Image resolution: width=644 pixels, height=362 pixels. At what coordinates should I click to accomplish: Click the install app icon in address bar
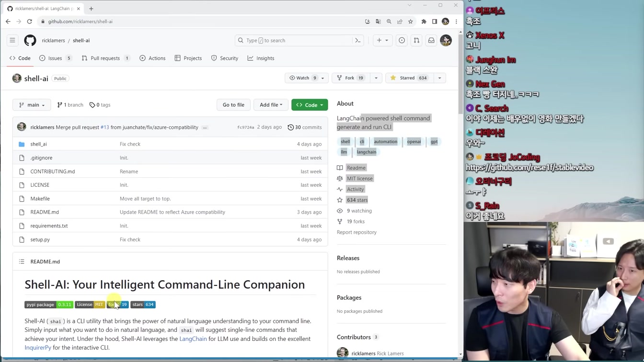(x=368, y=22)
